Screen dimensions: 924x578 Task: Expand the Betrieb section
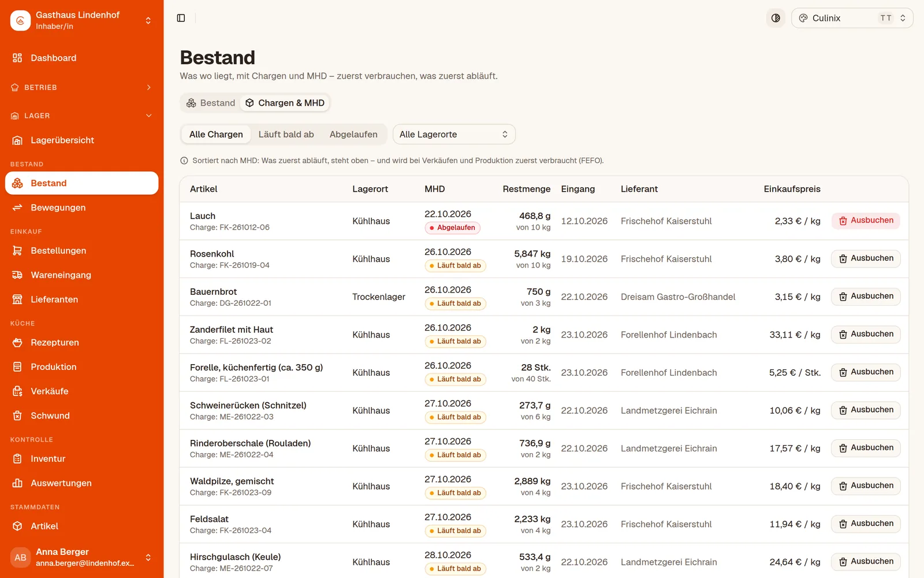tap(82, 87)
